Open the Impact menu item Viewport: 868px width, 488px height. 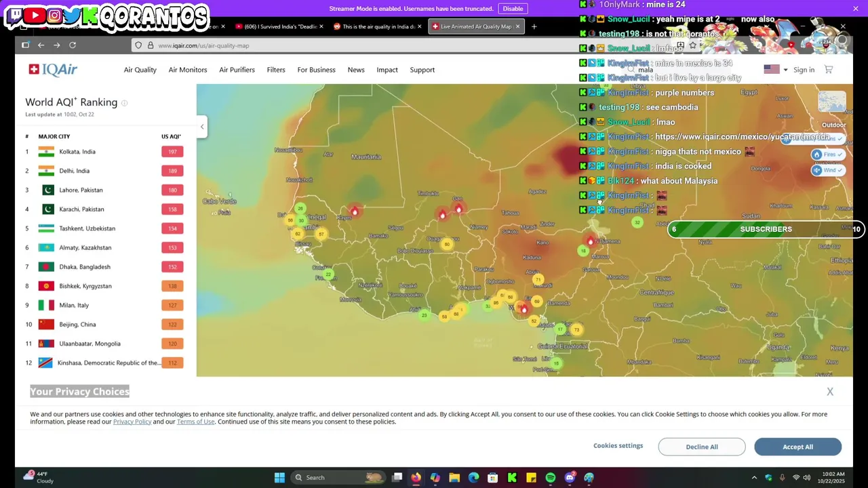click(x=387, y=70)
